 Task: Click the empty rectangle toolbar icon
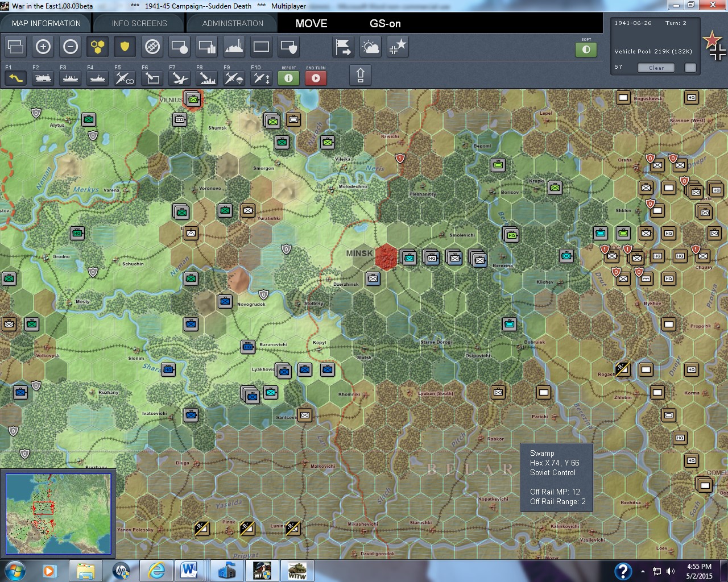coord(262,47)
